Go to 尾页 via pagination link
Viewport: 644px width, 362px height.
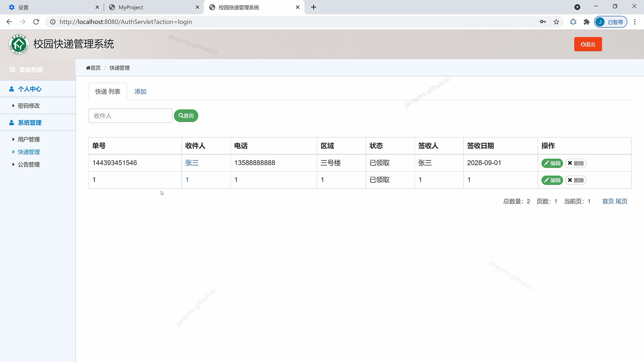click(x=621, y=201)
